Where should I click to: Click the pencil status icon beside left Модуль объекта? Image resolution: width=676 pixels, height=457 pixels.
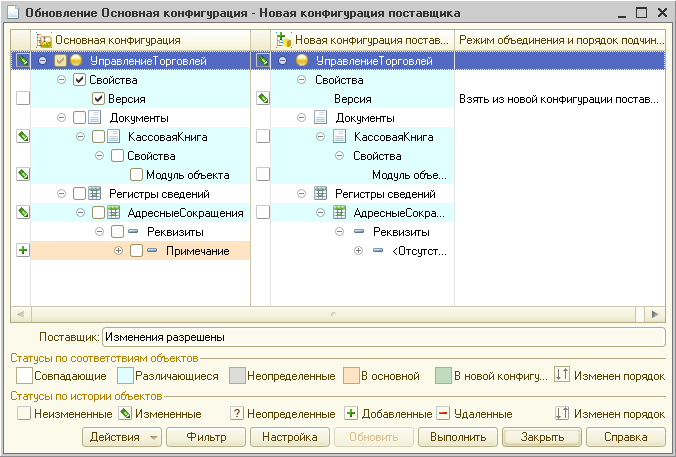(23, 175)
